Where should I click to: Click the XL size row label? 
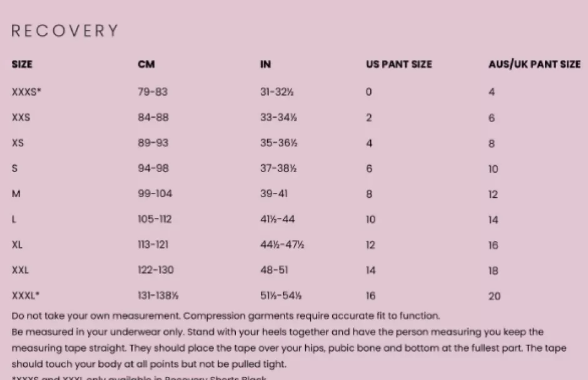(x=17, y=245)
